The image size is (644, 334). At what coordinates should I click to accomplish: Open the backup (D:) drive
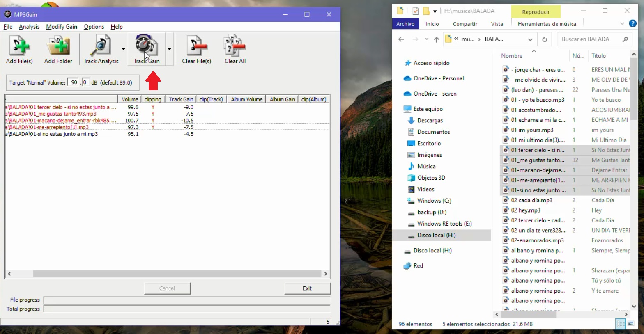431,212
